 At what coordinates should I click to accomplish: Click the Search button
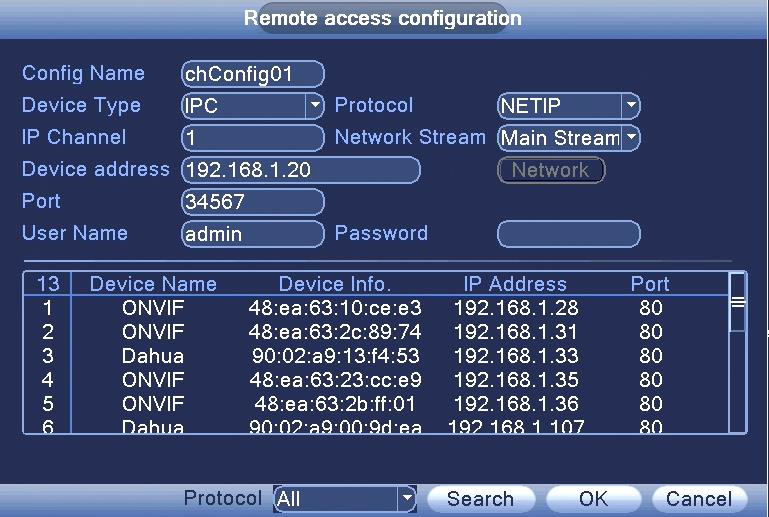[481, 499]
